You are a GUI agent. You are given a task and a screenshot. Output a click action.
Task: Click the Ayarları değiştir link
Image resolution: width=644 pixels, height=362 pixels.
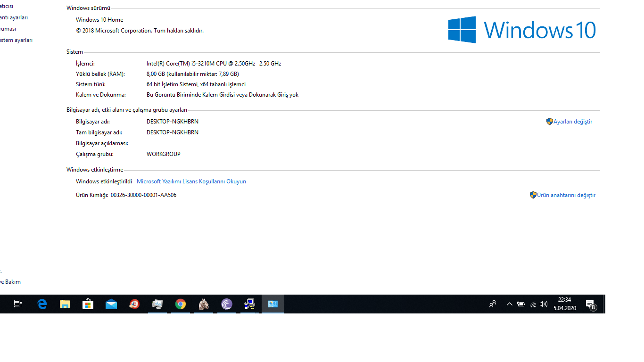point(573,122)
